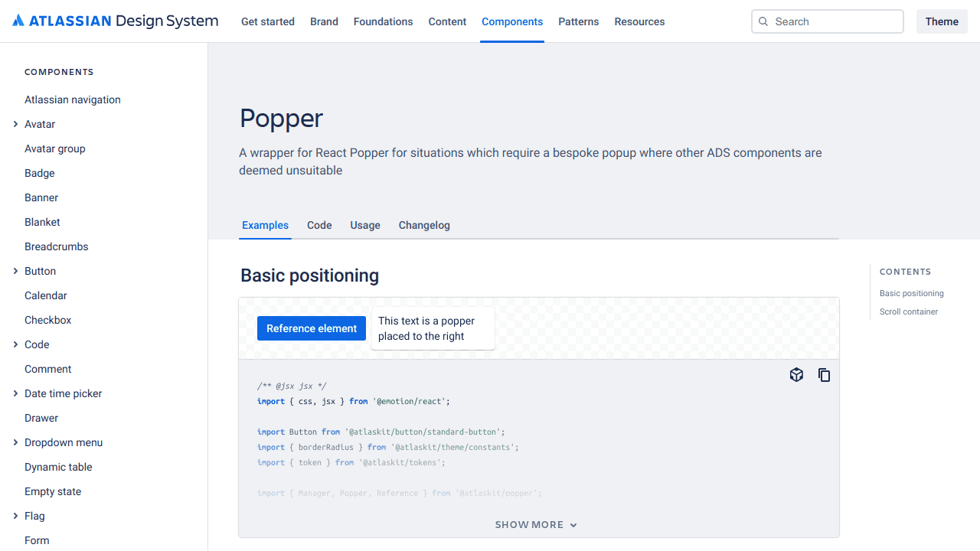Click the '@emotion/react' import line
The height and width of the screenshot is (551, 980).
point(354,401)
